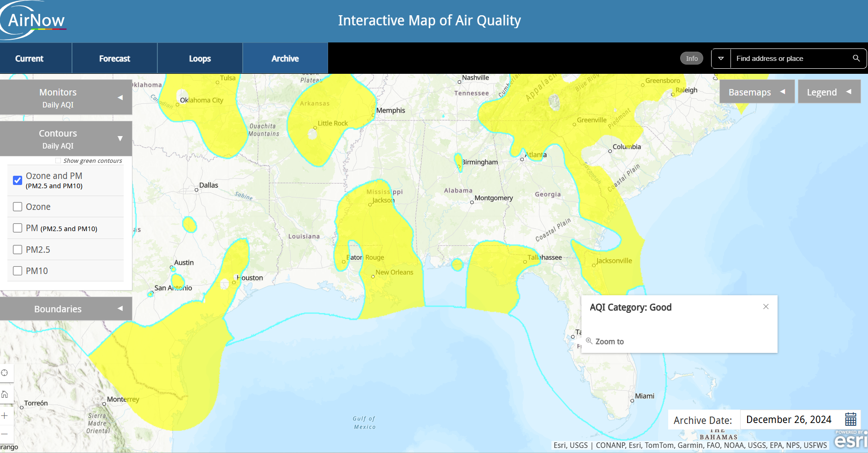Click the Memphis label on map
The height and width of the screenshot is (453, 868).
point(391,110)
